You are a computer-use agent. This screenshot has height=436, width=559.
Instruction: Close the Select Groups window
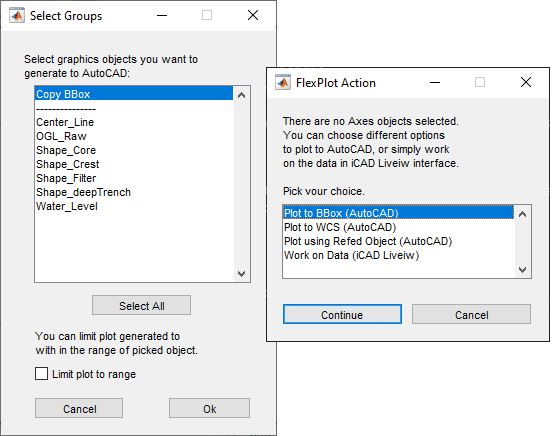click(253, 15)
